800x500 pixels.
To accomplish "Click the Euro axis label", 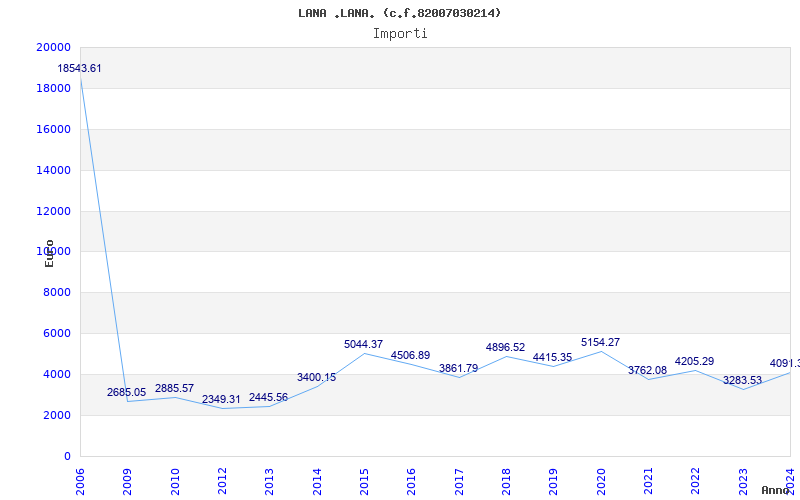I will 49,254.
